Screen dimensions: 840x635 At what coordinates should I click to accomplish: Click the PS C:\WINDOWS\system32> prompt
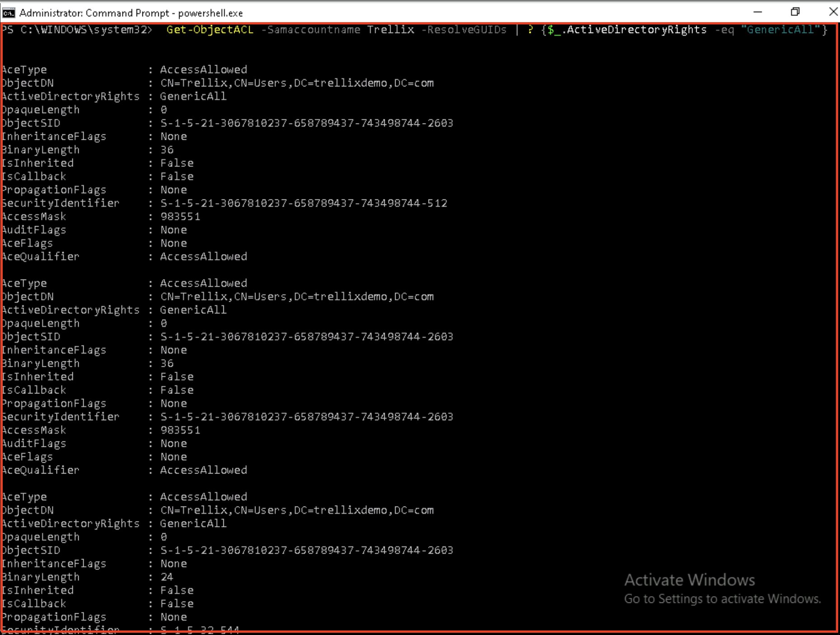tap(77, 30)
